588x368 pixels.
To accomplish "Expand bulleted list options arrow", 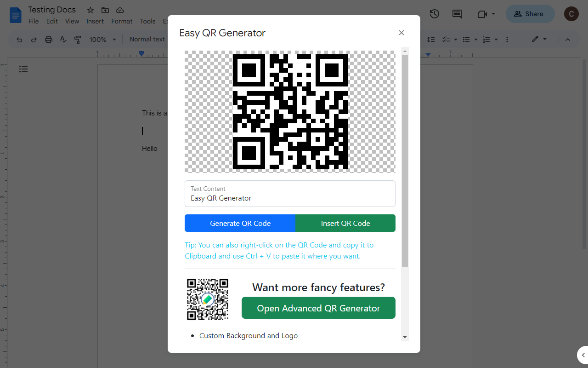I will pos(476,40).
